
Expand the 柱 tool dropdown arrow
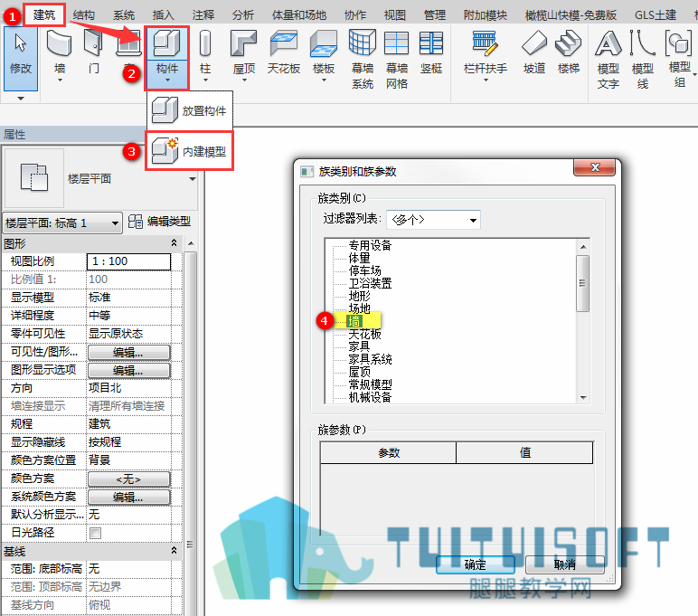(205, 81)
